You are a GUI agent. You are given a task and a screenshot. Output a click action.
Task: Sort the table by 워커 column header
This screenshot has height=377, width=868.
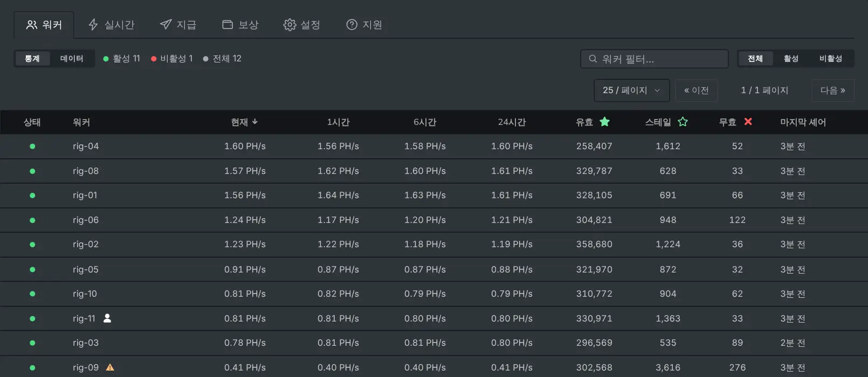81,122
